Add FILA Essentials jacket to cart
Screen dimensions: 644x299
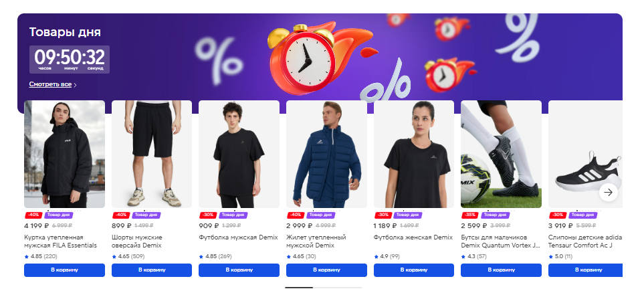64,270
